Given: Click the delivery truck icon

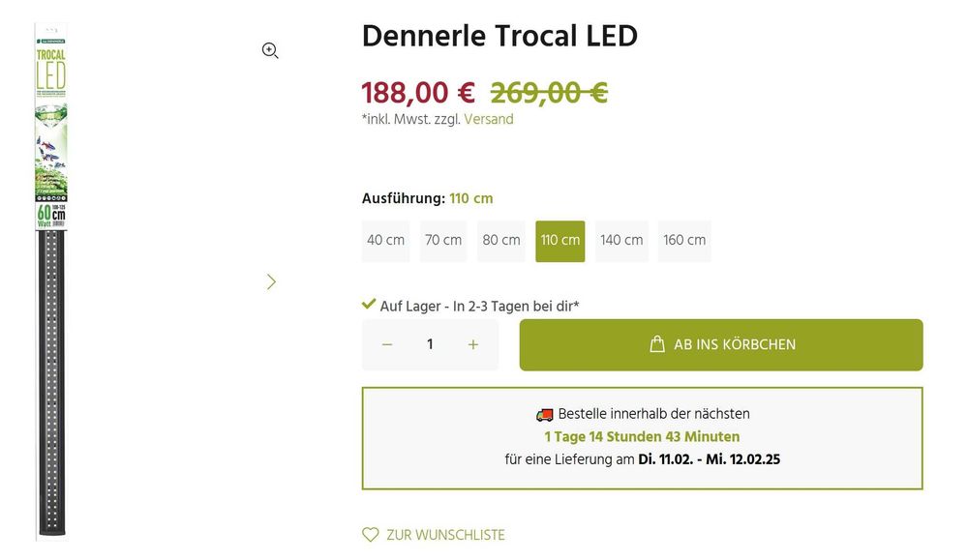Looking at the screenshot, I should point(544,414).
